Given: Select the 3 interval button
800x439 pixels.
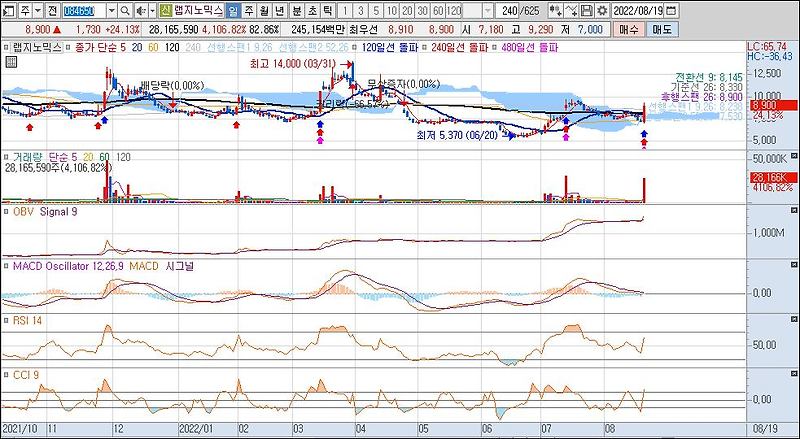Looking at the screenshot, I should click(x=361, y=10).
